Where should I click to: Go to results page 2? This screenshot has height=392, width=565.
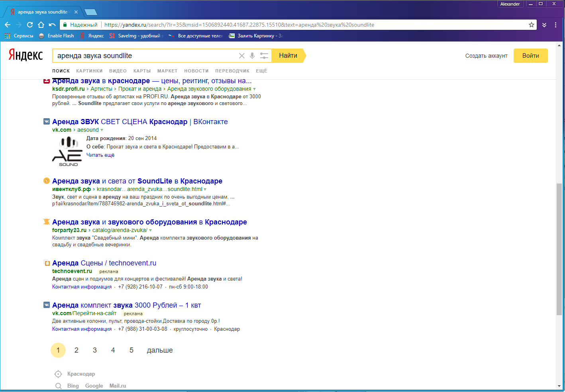77,350
